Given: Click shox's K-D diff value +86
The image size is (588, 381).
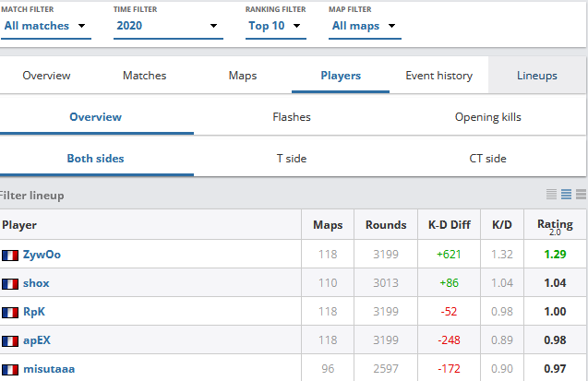Looking at the screenshot, I should point(449,283).
